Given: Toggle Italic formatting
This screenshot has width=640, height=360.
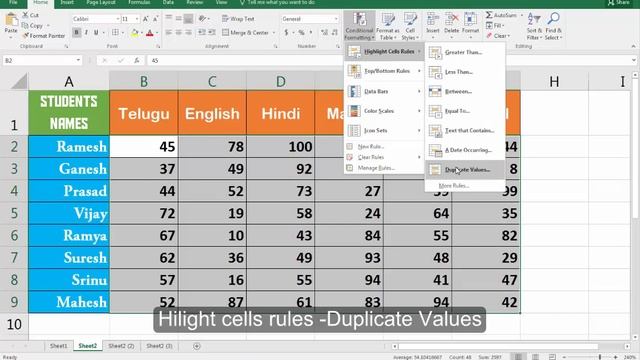Looking at the screenshot, I should tap(86, 32).
